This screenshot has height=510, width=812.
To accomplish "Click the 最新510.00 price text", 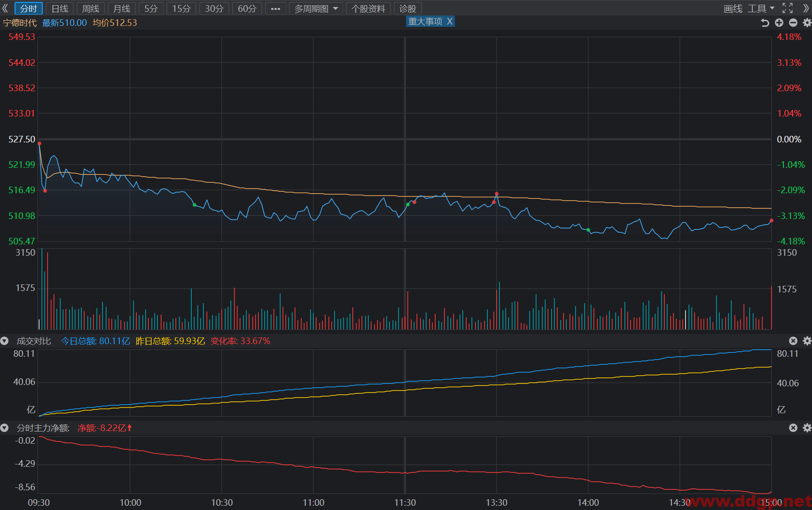I will (x=64, y=23).
